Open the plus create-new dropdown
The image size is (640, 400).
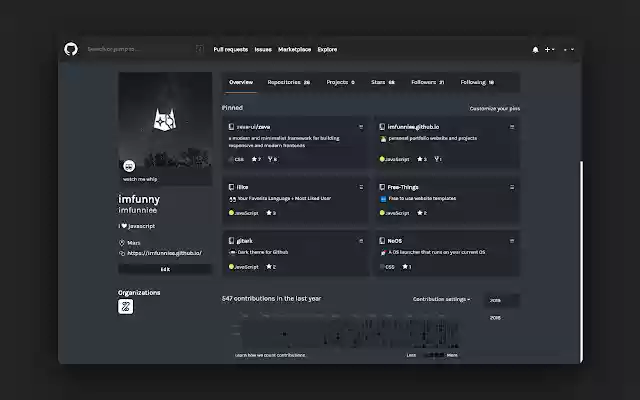(549, 49)
